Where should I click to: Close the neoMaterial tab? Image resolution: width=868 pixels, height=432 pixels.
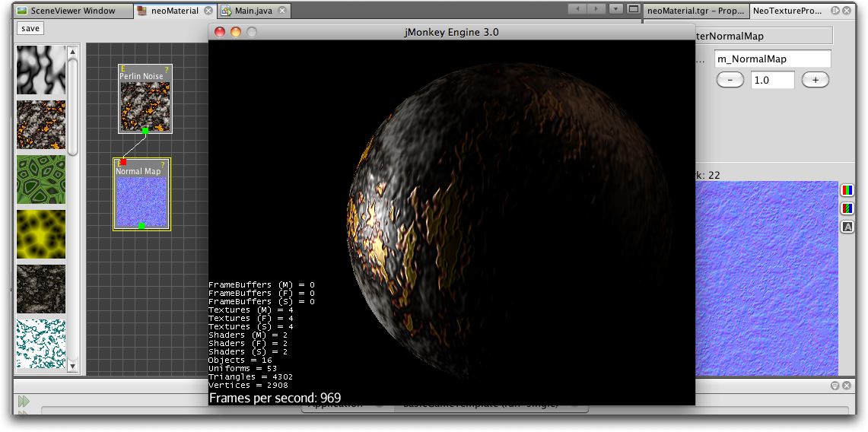pyautogui.click(x=208, y=11)
